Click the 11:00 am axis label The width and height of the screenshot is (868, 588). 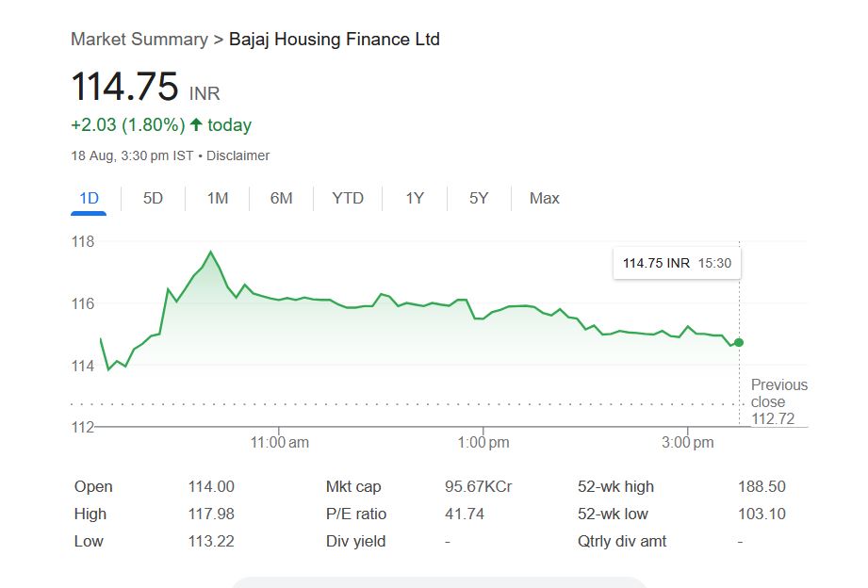pos(280,443)
